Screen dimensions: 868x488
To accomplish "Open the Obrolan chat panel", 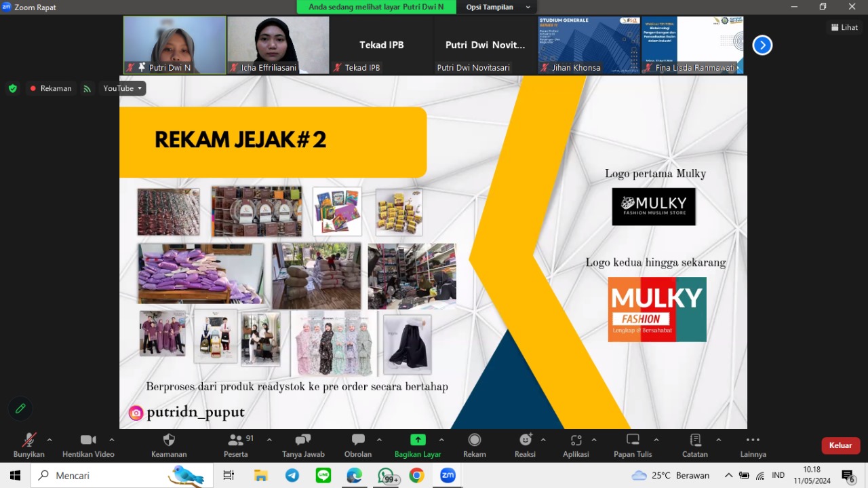I will (x=358, y=445).
